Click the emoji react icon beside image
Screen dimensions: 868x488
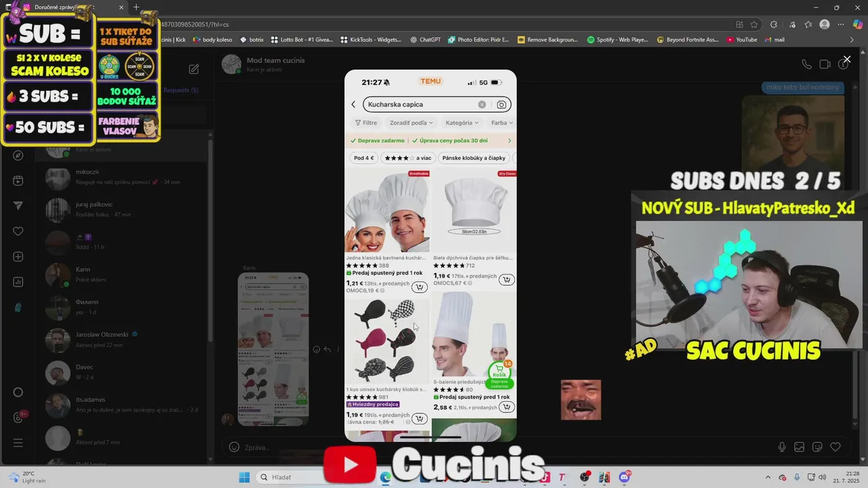[316, 350]
